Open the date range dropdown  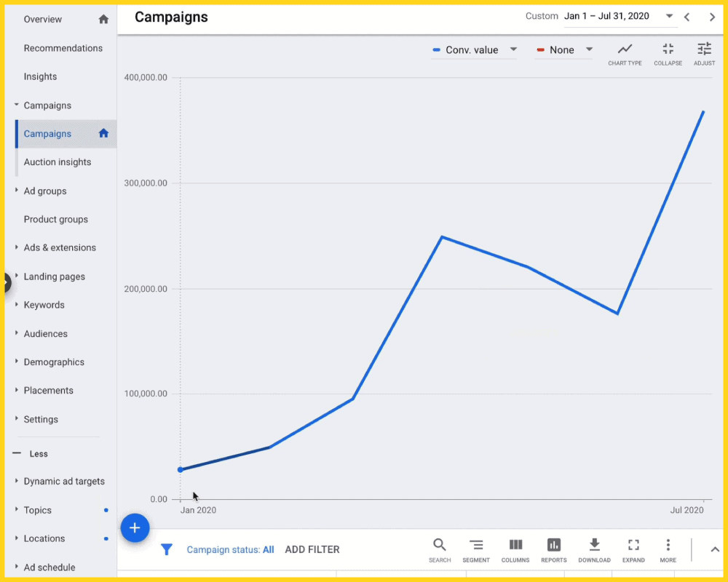[620, 16]
